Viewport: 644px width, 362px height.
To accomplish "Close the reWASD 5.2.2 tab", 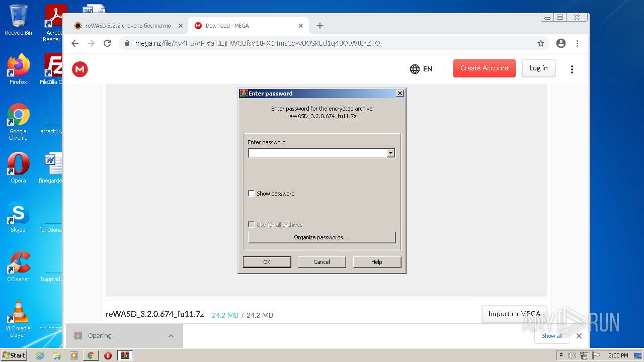I will click(x=181, y=26).
